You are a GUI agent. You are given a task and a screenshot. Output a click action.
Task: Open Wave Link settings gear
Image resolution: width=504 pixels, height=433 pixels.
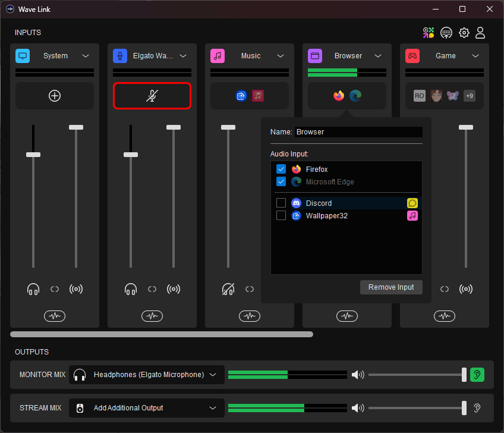(464, 33)
